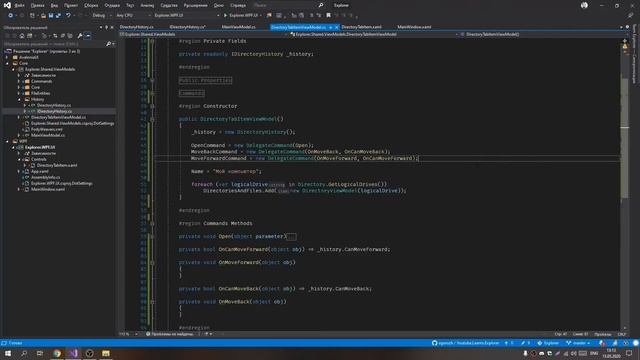The image size is (640, 360).
Task: Open the Debug (Отладка) menu
Action: (112, 5)
